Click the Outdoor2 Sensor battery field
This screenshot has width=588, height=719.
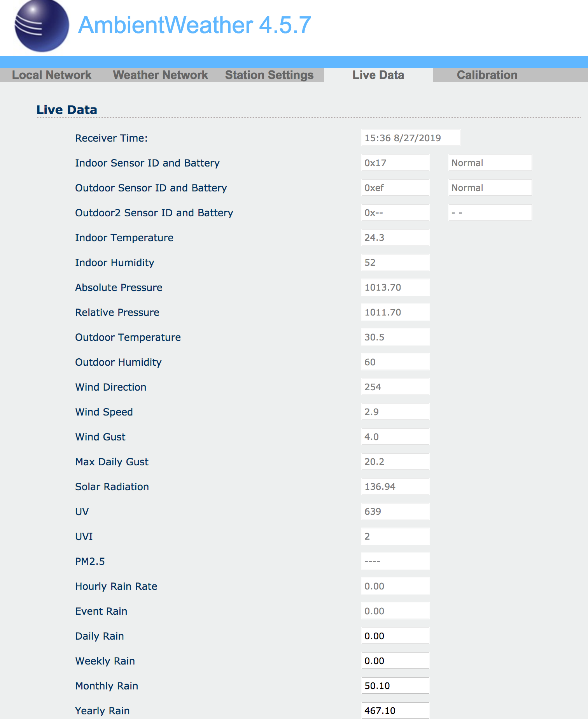490,212
